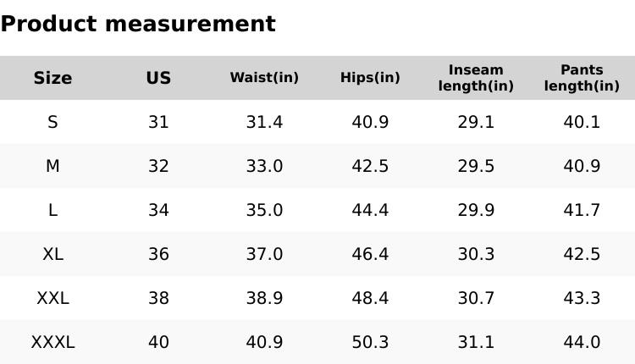Select inseam length value 29.1
Image resolution: width=635 pixels, height=364 pixels.
click(476, 122)
